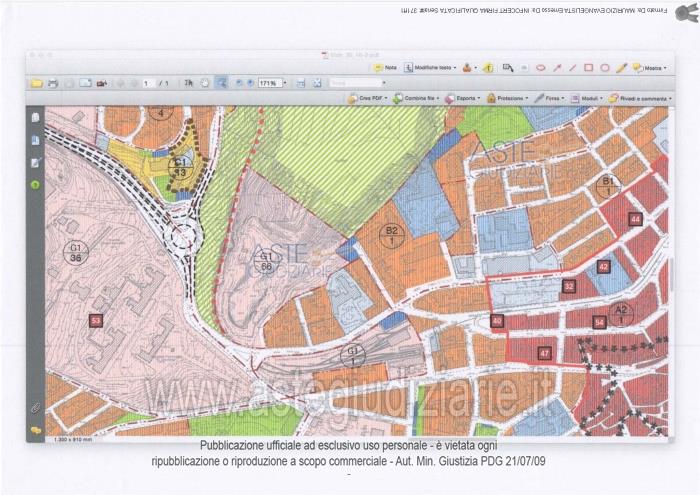Expand the Protezione dropdown menu
This screenshot has width=700, height=495.
coord(511,99)
